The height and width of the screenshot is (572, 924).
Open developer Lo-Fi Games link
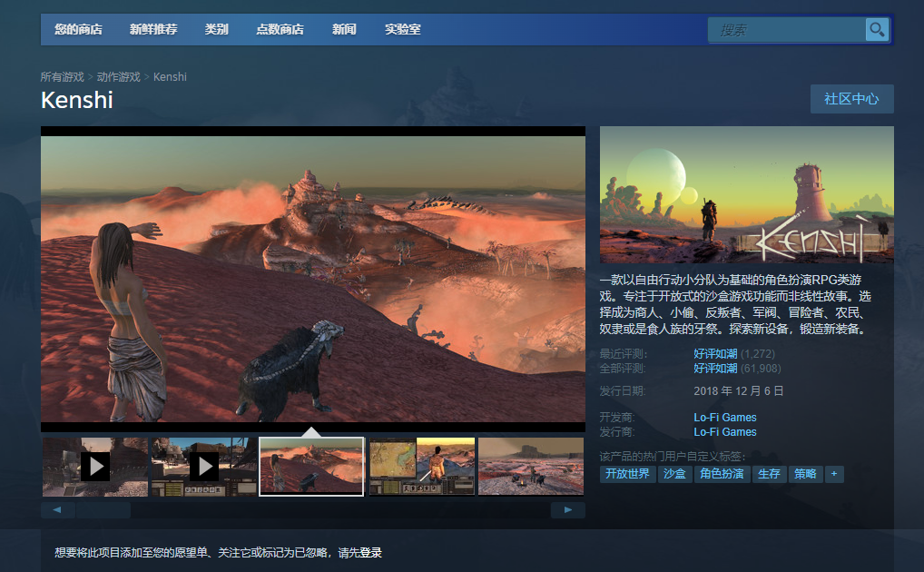point(725,418)
